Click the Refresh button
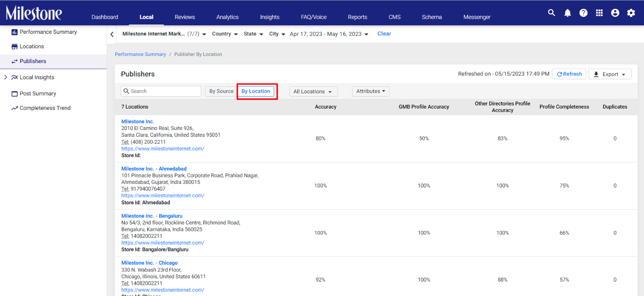The height and width of the screenshot is (296, 644). coord(569,74)
